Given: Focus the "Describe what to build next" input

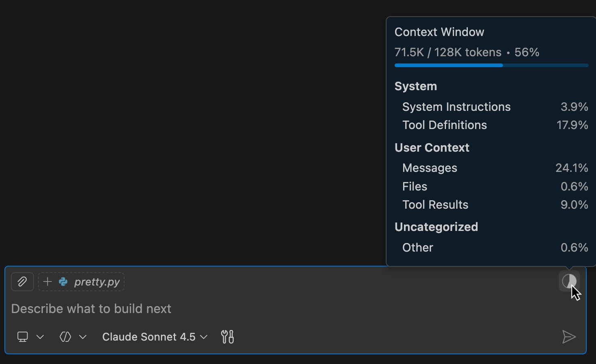Looking at the screenshot, I should coord(283,309).
